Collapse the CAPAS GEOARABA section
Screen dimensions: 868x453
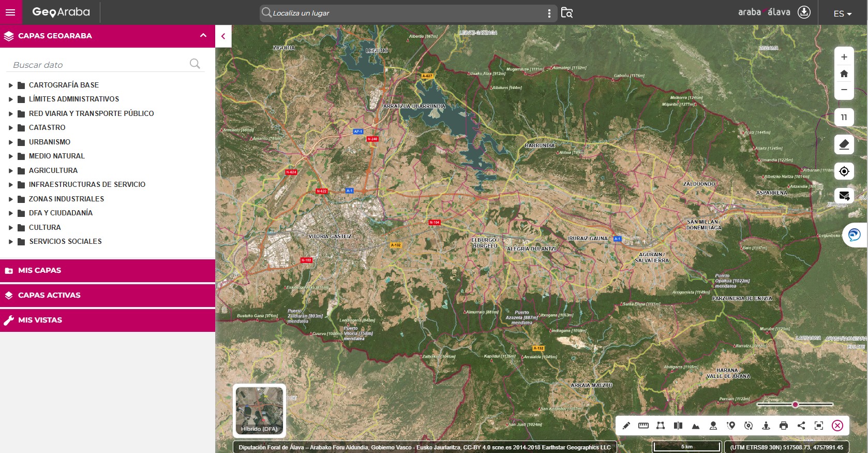(203, 36)
